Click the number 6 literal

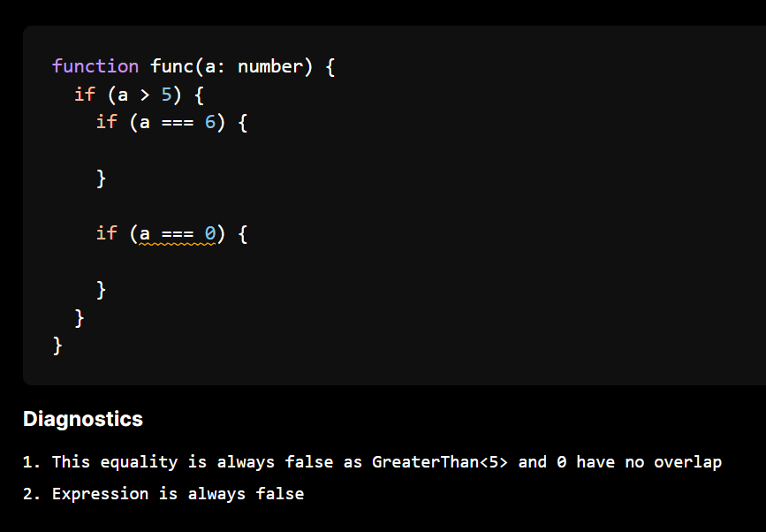click(x=210, y=122)
